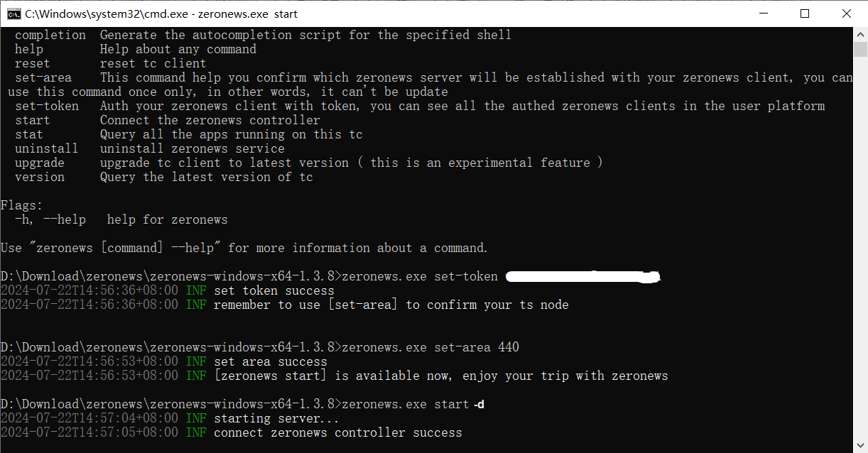Image resolution: width=868 pixels, height=453 pixels.
Task: Maximize the command prompt window
Action: tap(805, 13)
